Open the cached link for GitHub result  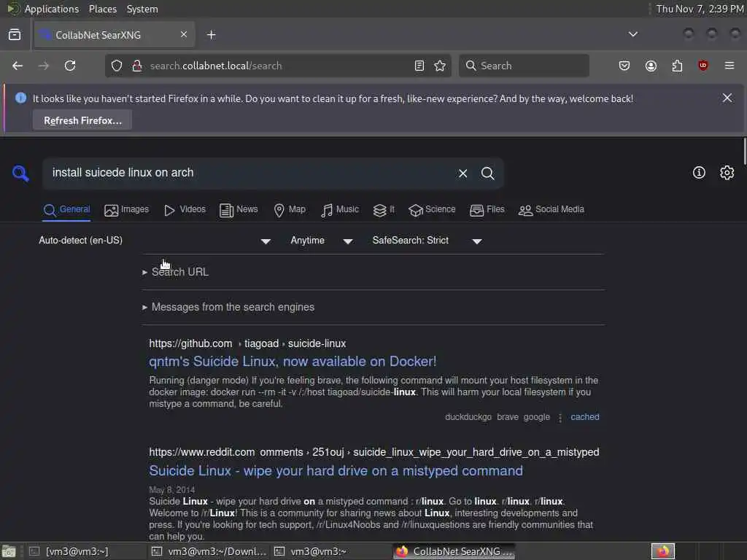(x=584, y=416)
